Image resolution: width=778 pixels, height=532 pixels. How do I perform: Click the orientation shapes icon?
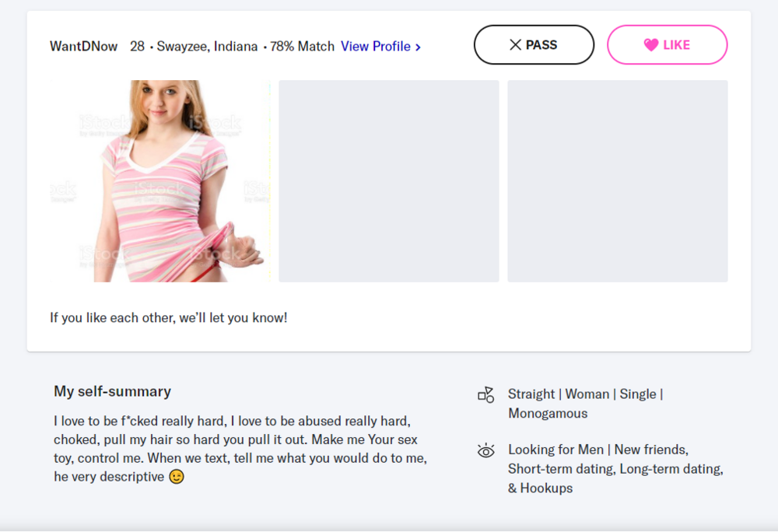485,395
